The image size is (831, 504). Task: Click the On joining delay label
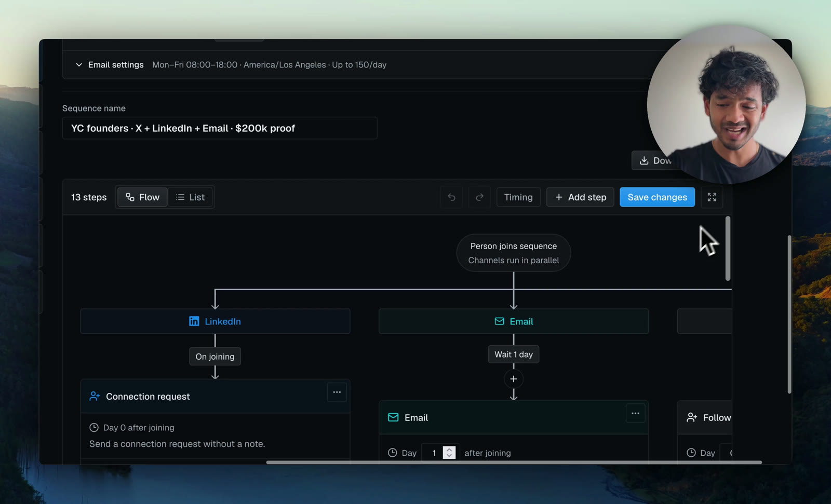215,357
